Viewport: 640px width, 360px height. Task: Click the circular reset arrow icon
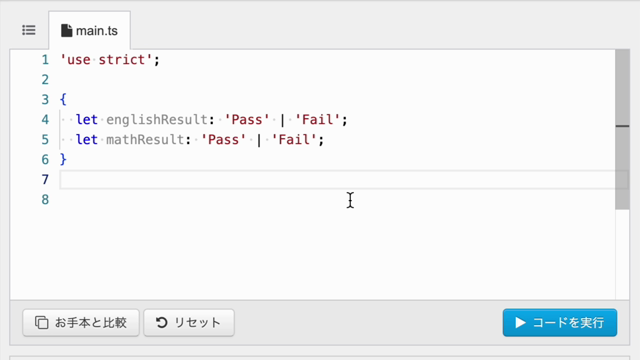point(162,322)
